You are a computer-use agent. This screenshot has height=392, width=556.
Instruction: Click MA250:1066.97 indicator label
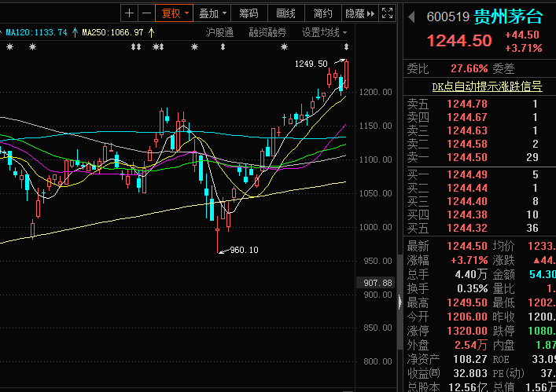[x=112, y=32]
